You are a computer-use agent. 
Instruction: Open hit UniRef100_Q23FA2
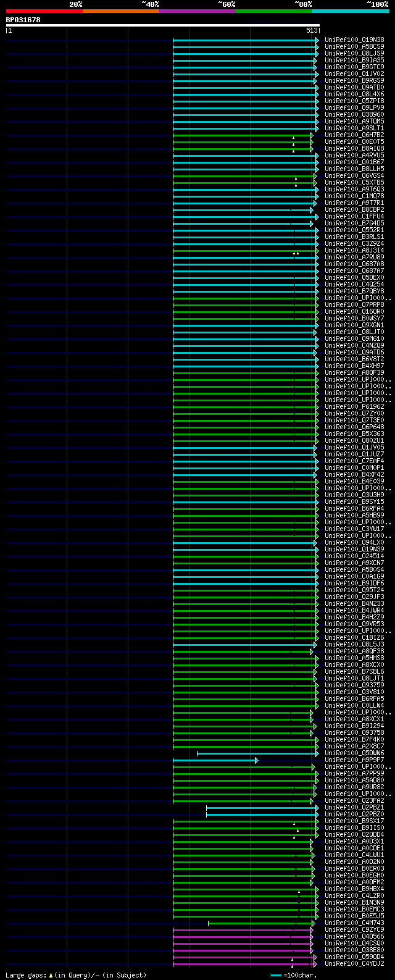(354, 801)
